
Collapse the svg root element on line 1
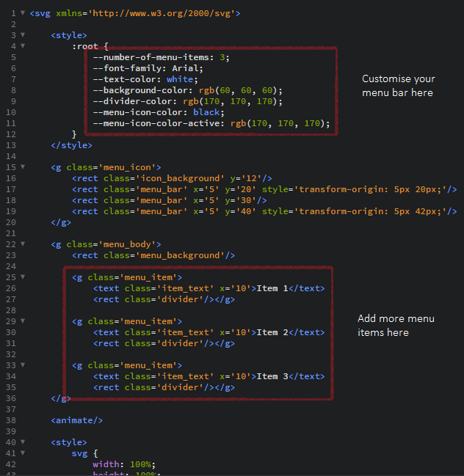pyautogui.click(x=23, y=13)
